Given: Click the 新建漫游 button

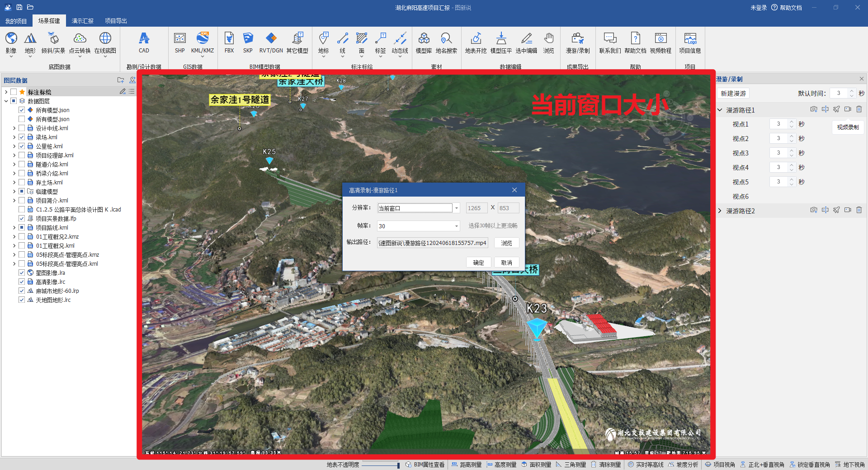Looking at the screenshot, I should [x=733, y=94].
